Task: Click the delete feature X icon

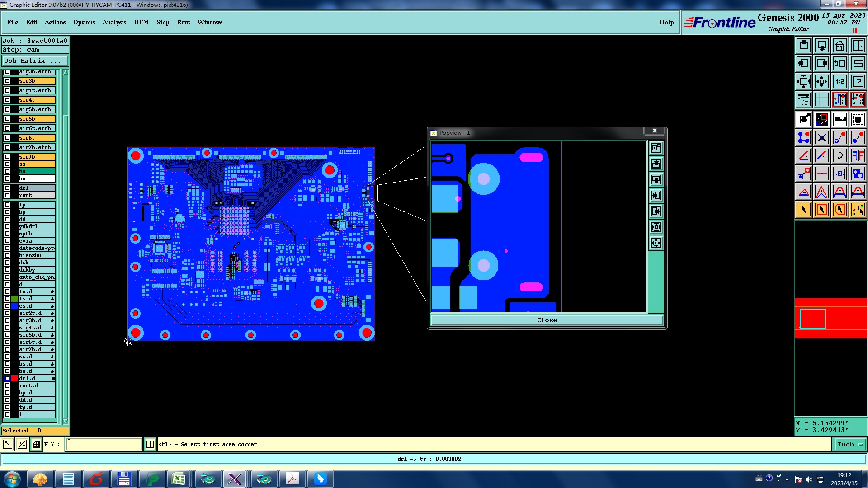Action: (x=821, y=137)
